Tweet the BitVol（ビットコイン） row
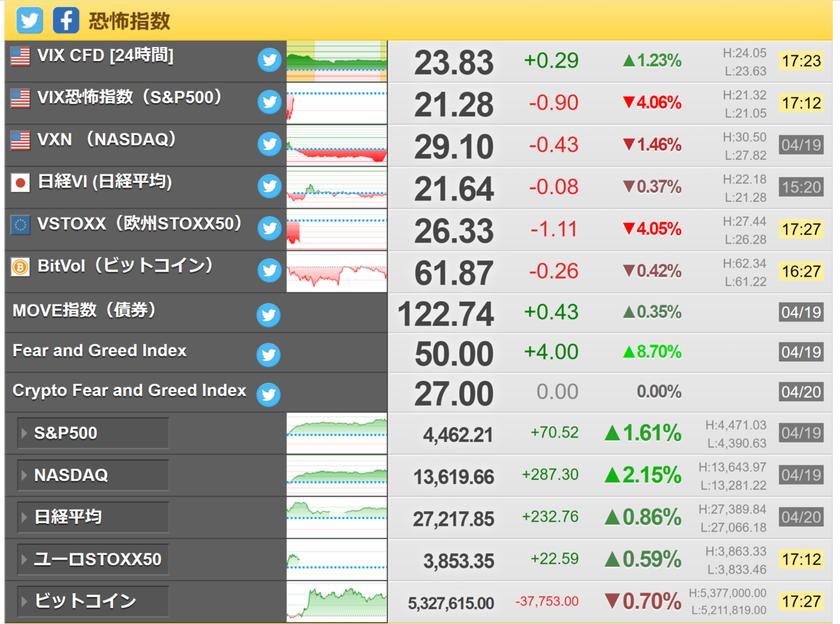 [269, 270]
